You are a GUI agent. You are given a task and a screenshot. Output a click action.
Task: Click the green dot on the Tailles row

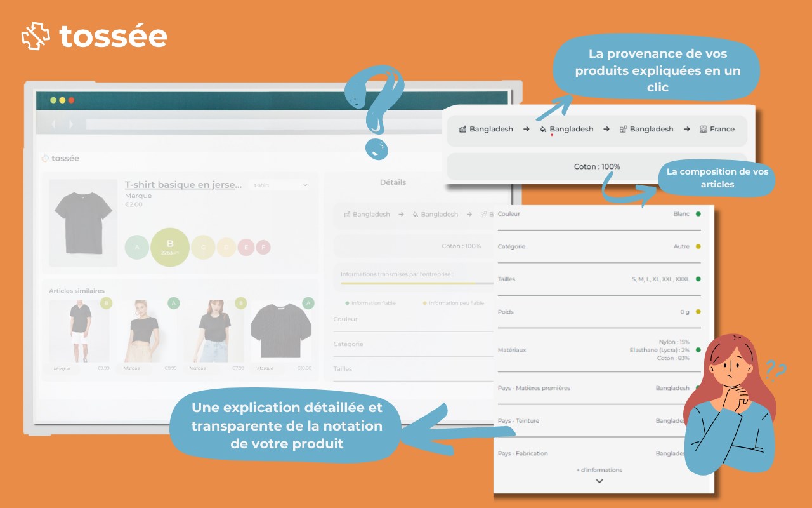click(x=698, y=279)
